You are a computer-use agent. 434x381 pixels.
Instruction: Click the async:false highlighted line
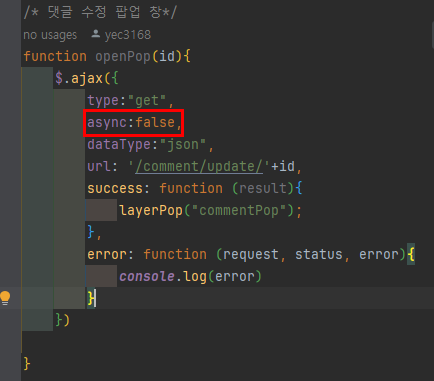(133, 123)
